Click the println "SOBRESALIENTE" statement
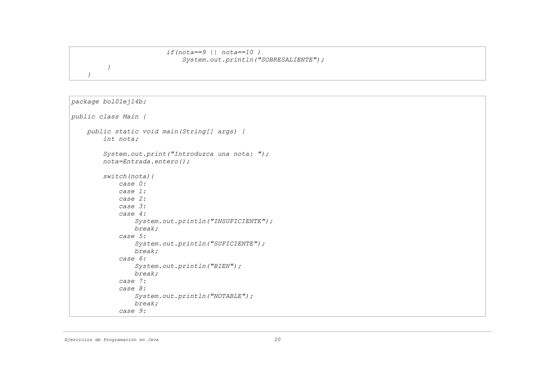This screenshot has height=392, width=555. pyautogui.click(x=253, y=60)
